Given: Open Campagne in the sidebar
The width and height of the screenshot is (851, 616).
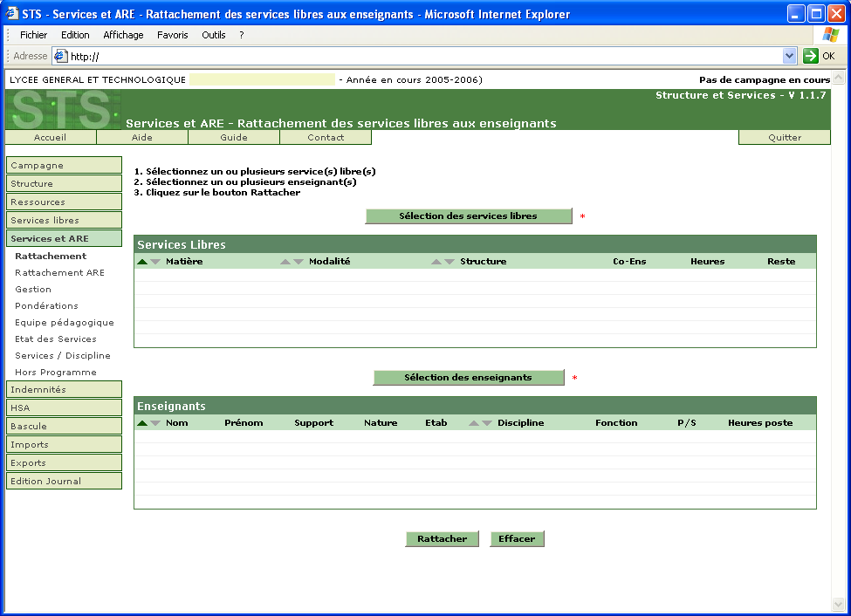Looking at the screenshot, I should (64, 166).
